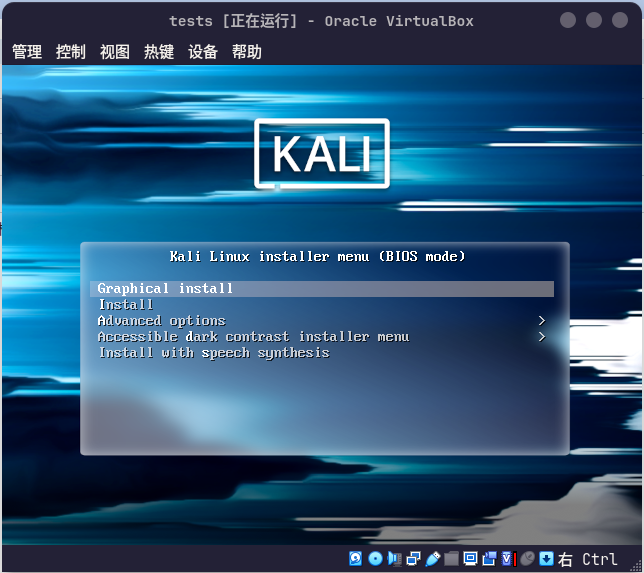The image size is (644, 573).
Task: Click the optical drive status icon
Action: click(x=375, y=559)
